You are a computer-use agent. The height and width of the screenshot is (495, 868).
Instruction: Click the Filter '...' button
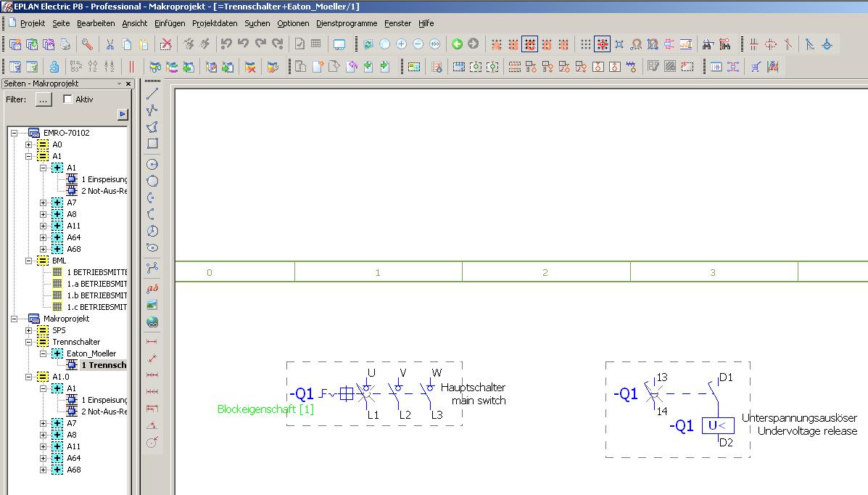44,100
